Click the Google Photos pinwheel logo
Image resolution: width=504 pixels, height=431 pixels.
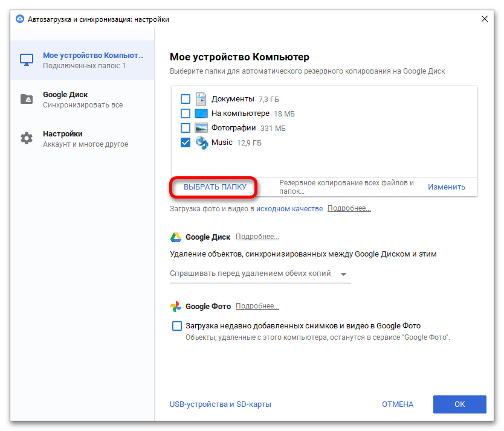pyautogui.click(x=176, y=307)
